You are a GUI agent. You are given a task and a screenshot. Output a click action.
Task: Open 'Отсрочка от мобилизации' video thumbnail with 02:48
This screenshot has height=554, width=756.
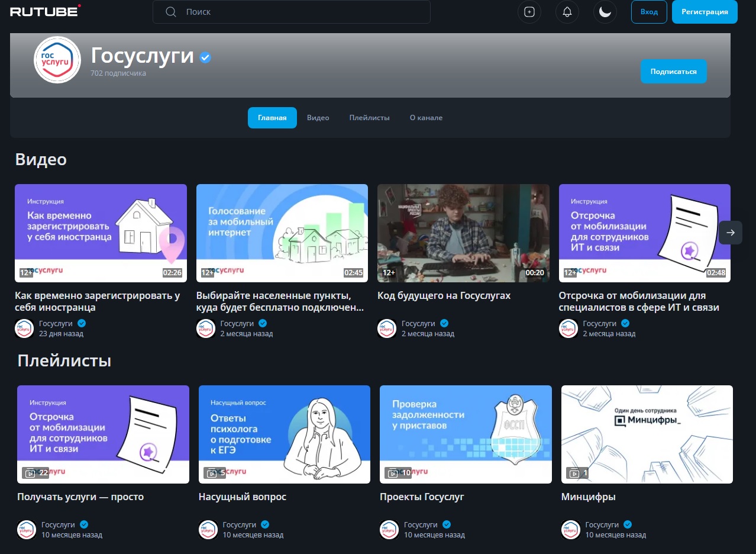pyautogui.click(x=645, y=233)
